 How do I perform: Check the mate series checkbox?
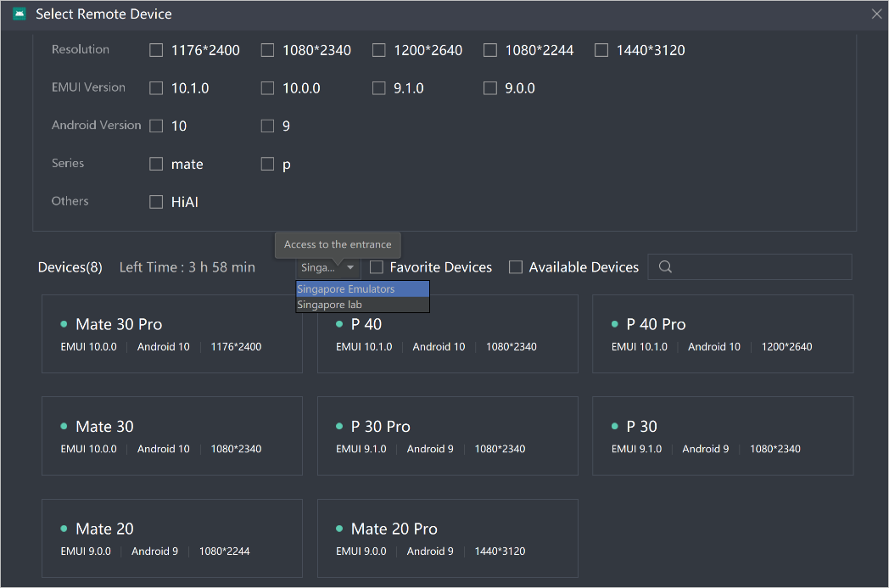click(156, 164)
